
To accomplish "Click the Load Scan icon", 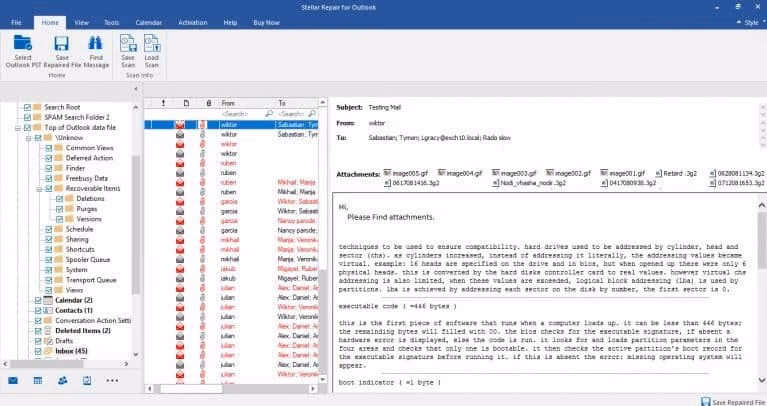I will (151, 44).
